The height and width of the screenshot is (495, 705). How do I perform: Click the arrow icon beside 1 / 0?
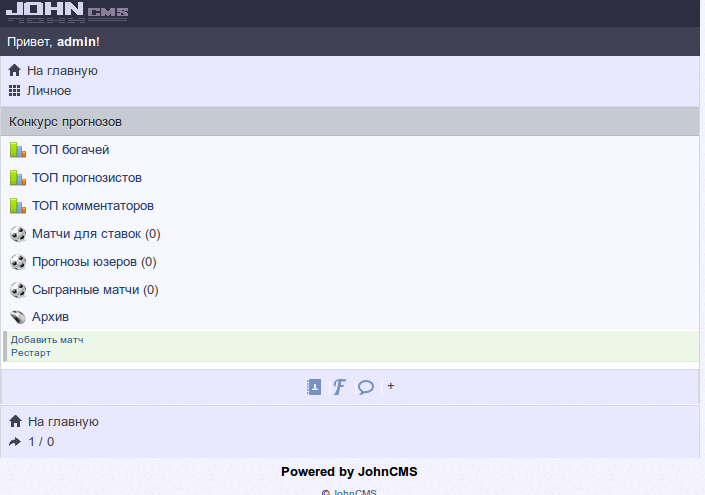coord(15,442)
